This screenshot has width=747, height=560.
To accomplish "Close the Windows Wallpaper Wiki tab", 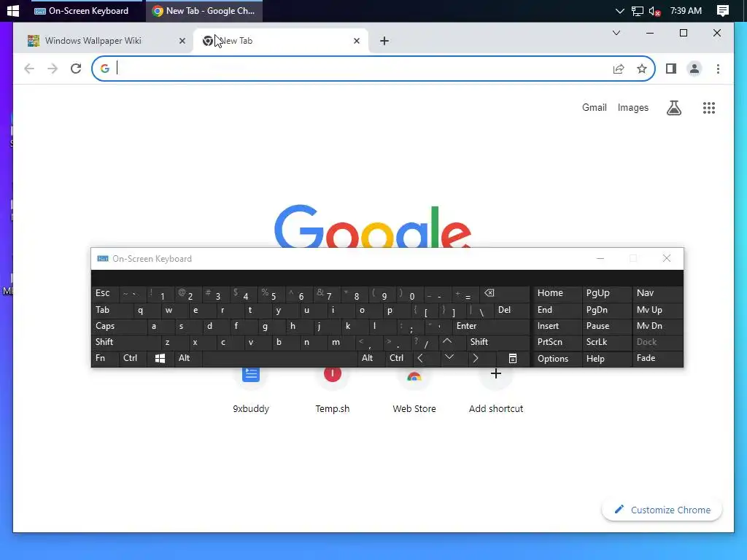I will pos(182,41).
